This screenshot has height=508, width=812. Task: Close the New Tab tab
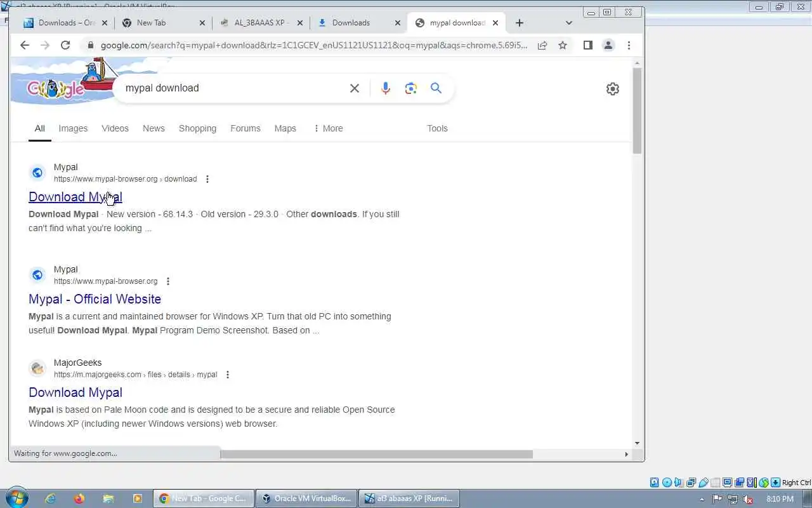(202, 23)
